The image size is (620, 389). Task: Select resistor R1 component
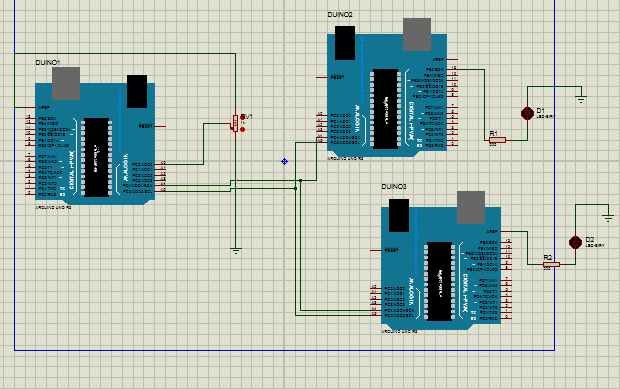pos(497,140)
